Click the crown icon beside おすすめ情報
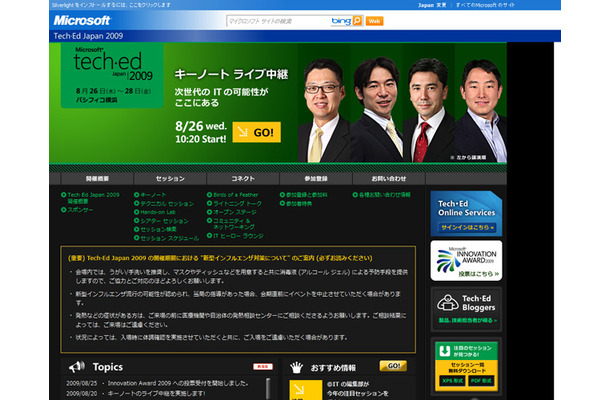Viewport: 610px width, 400px height. 296,367
